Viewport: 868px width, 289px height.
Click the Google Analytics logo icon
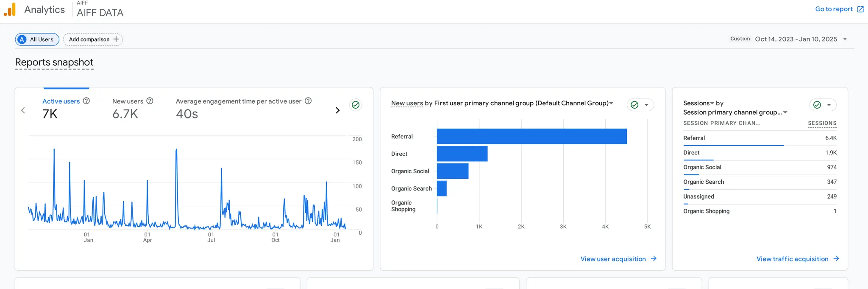click(x=10, y=10)
